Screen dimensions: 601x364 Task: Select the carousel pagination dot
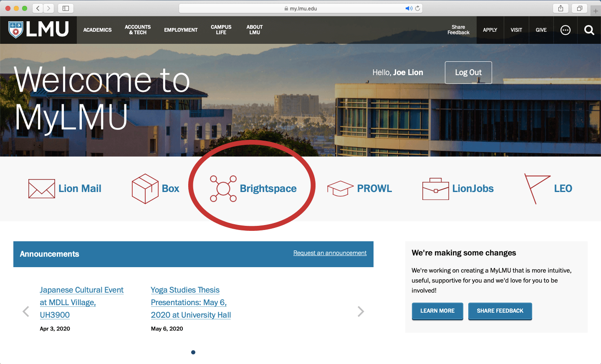[193, 352]
